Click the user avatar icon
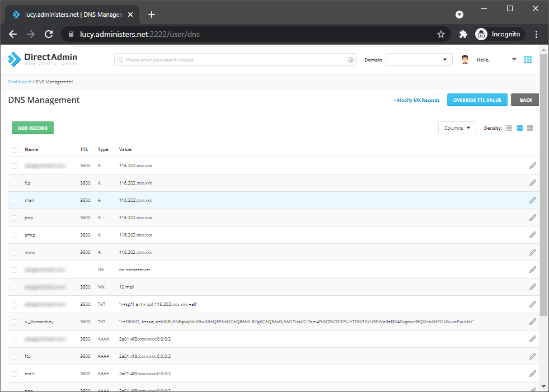 (x=465, y=59)
